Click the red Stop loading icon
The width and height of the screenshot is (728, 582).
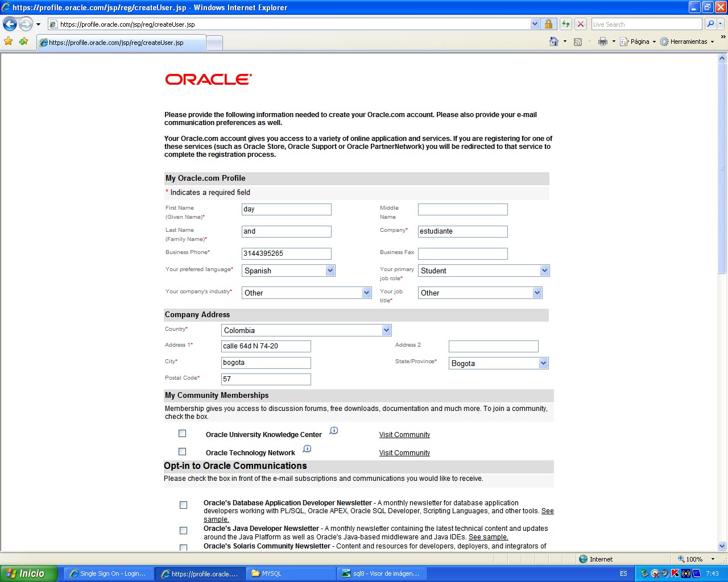tap(581, 24)
